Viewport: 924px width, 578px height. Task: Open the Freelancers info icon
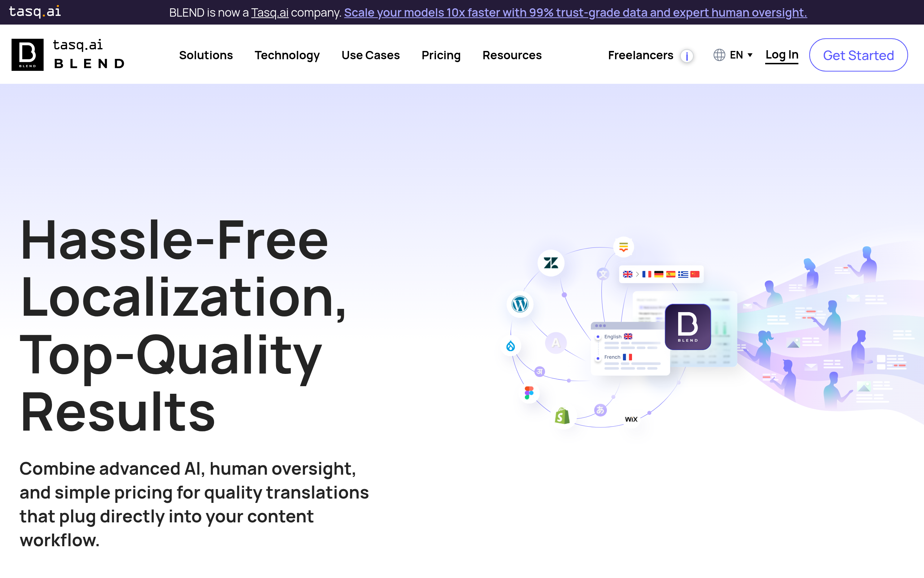[x=687, y=56]
